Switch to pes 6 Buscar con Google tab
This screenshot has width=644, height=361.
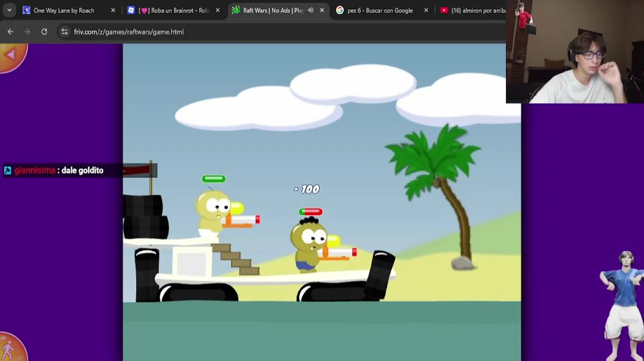(x=380, y=10)
